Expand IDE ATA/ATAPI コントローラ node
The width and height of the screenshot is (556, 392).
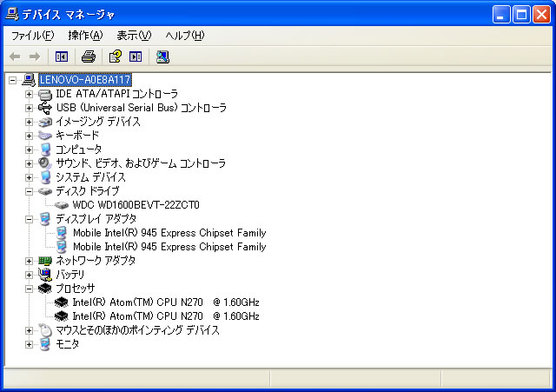[29, 94]
